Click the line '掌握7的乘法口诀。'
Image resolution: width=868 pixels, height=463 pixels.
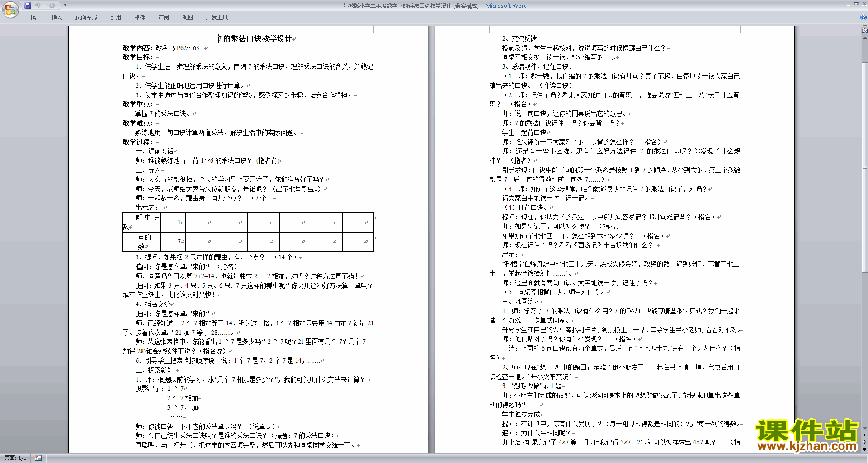(x=164, y=114)
